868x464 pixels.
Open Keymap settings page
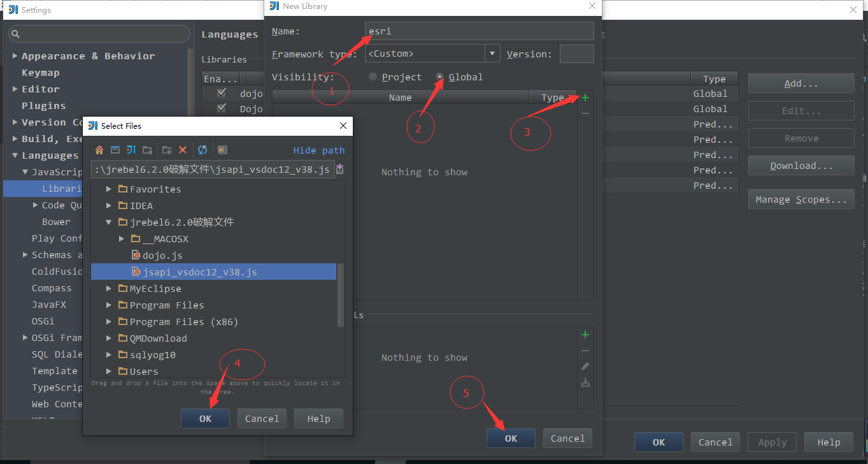tap(41, 73)
